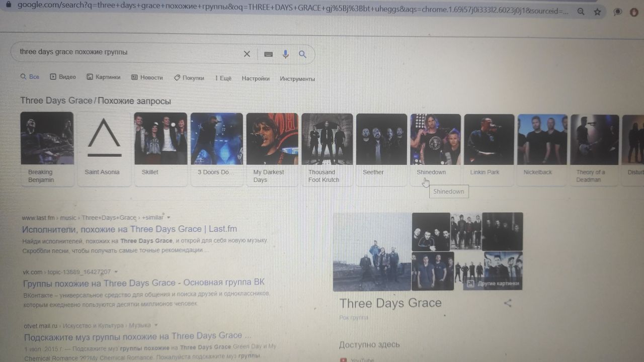The height and width of the screenshot is (362, 644).
Task: Open the on-screen keyboard icon in search box
Action: 268,54
